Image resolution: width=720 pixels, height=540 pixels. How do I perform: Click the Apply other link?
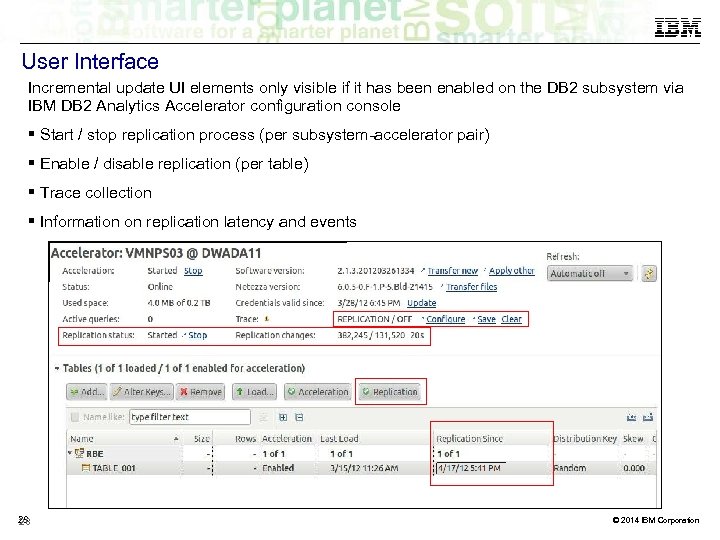point(512,270)
